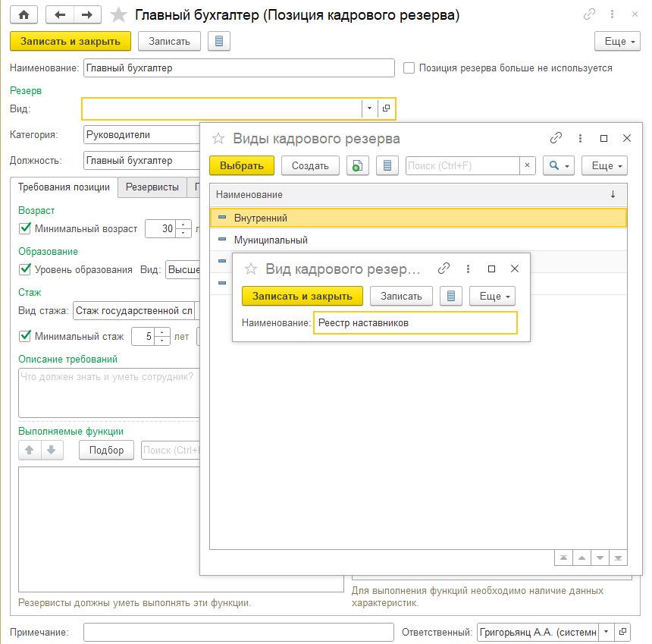
Task: Open the Требования позиции tab
Action: [x=64, y=187]
